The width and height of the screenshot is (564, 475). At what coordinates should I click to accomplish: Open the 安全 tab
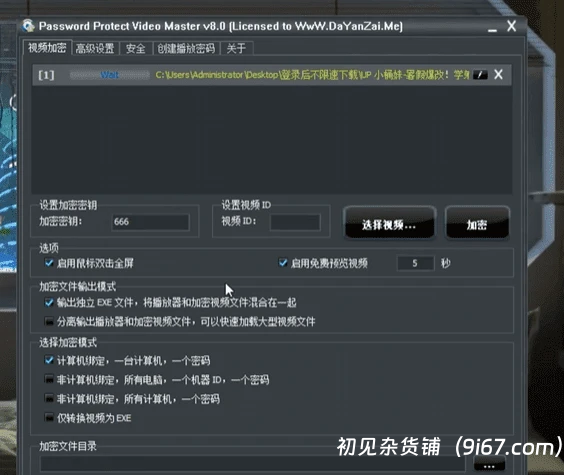[x=136, y=49]
